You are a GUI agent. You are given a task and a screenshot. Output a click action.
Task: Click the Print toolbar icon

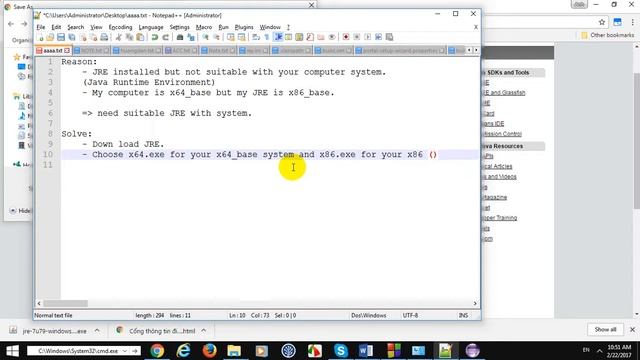(104, 38)
